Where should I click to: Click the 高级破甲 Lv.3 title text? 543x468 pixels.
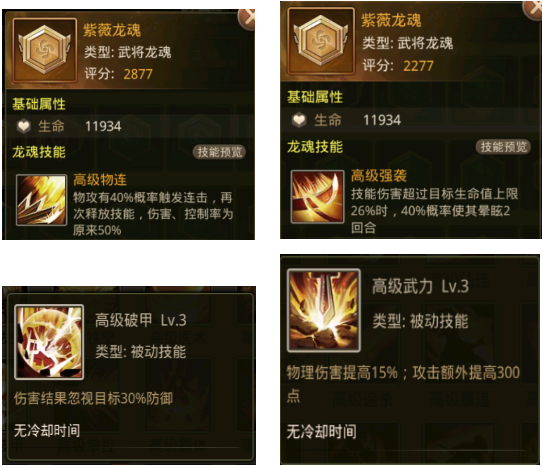(141, 320)
